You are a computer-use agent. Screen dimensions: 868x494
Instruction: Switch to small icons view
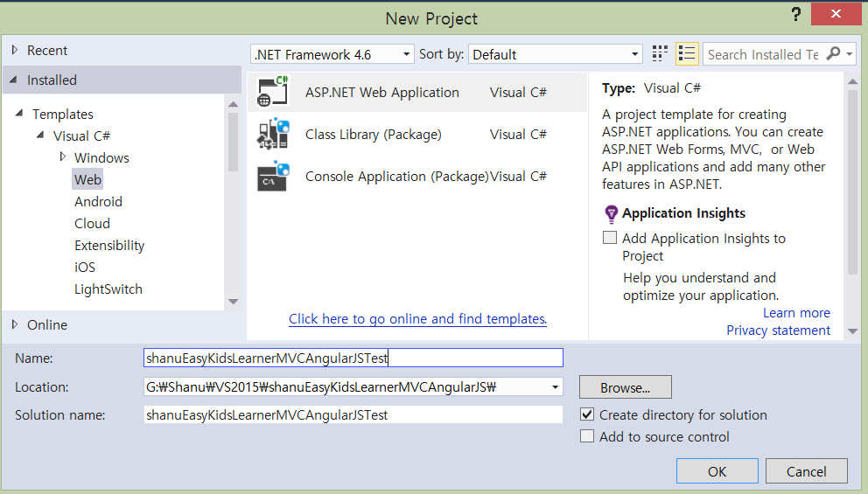661,53
